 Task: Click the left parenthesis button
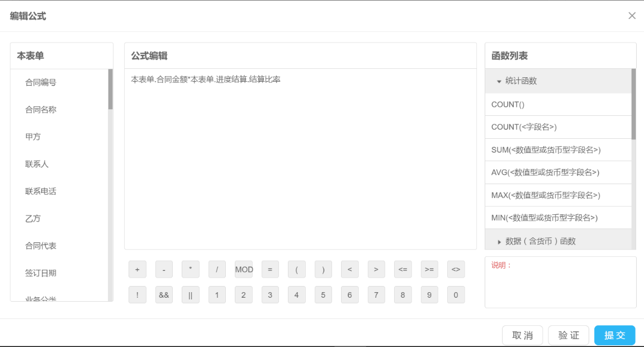pyautogui.click(x=296, y=269)
